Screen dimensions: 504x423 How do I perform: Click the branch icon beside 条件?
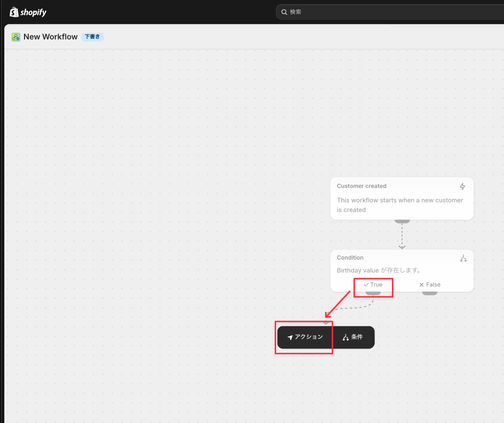pyautogui.click(x=345, y=337)
